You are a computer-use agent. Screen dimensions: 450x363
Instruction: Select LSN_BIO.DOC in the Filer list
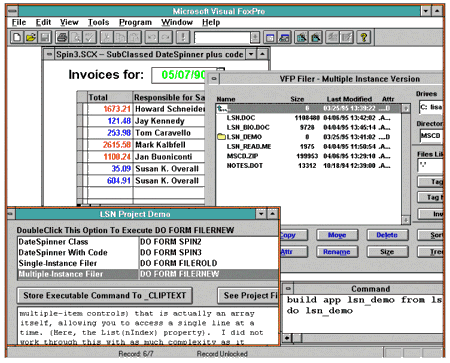[x=308, y=127]
